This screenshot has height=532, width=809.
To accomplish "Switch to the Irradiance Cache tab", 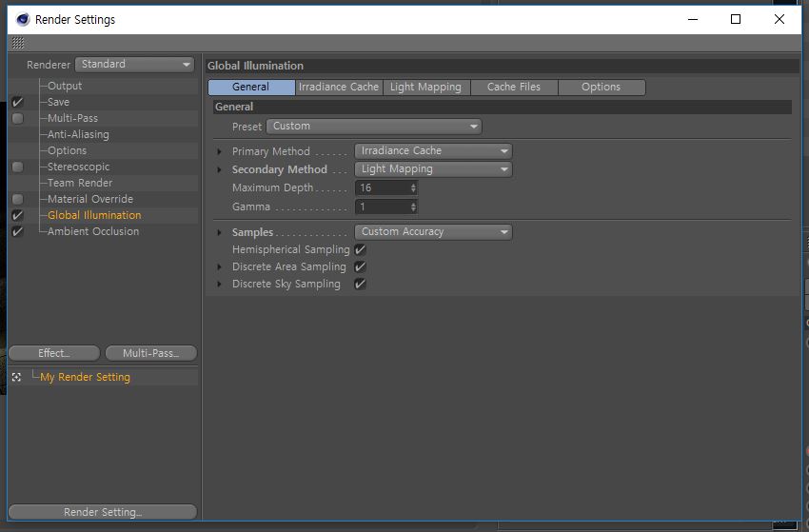I will [339, 88].
